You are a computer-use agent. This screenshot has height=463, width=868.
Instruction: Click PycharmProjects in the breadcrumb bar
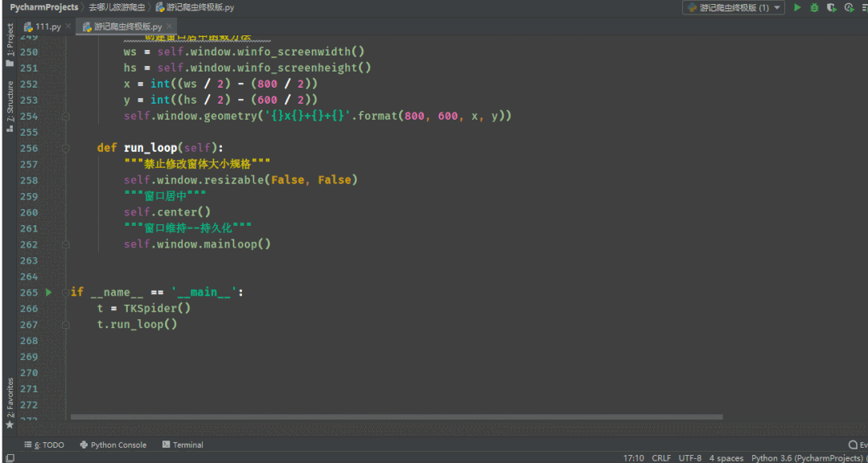tap(43, 8)
